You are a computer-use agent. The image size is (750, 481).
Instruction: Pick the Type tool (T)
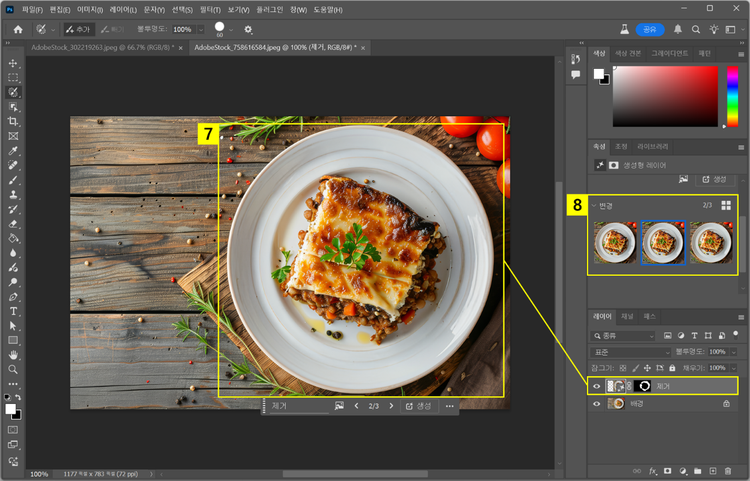point(13,311)
